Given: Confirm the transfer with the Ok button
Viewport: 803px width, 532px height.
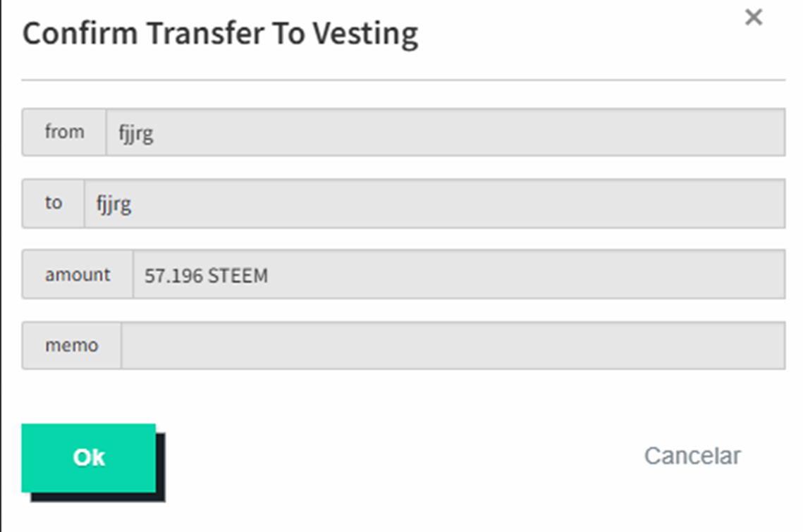Looking at the screenshot, I should point(89,458).
